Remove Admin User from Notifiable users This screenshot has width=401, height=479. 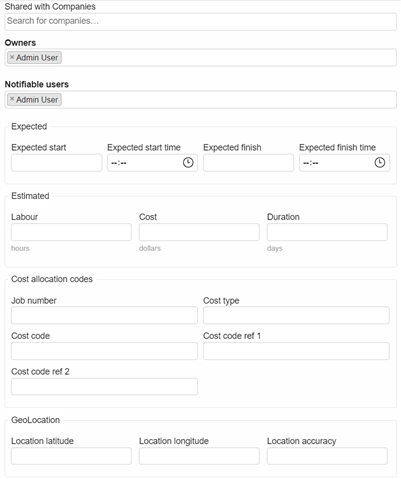12,99
